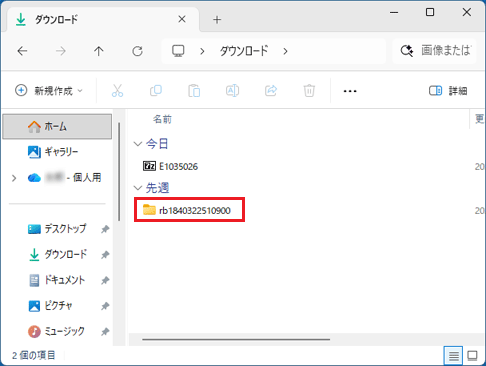Image resolution: width=486 pixels, height=366 pixels.
Task: Click the pin icon next to デスクトップ
Action: [x=105, y=229]
